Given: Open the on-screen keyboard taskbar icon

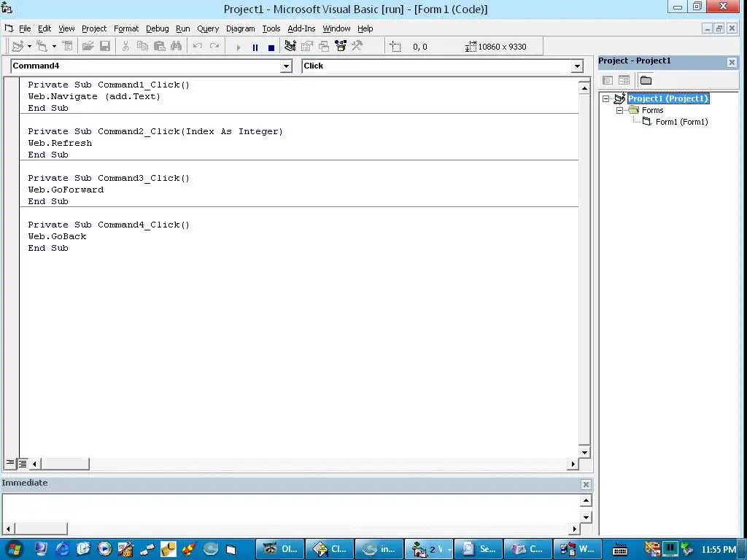Looking at the screenshot, I should pyautogui.click(x=619, y=549).
